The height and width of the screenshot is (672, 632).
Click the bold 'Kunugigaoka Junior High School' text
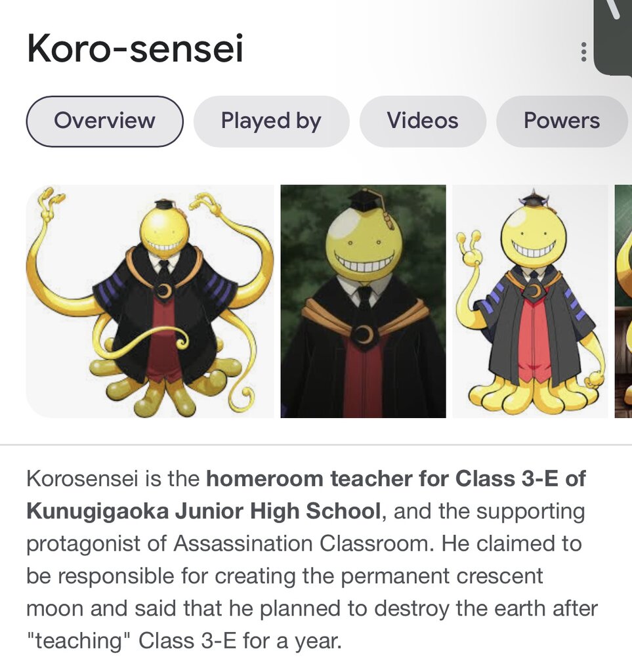pos(203,511)
